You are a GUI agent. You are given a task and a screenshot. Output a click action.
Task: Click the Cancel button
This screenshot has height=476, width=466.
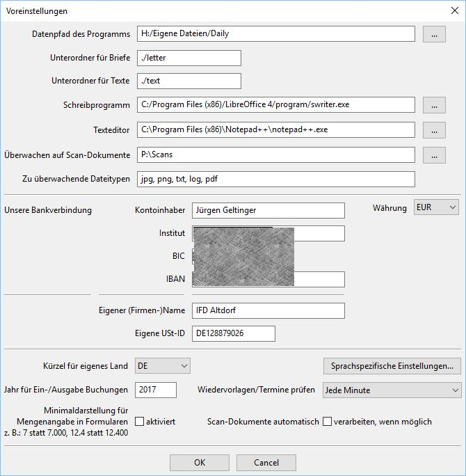coord(266,463)
